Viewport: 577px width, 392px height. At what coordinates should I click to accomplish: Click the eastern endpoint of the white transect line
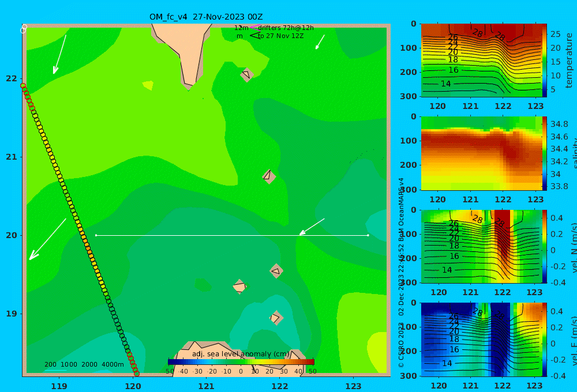(x=368, y=235)
